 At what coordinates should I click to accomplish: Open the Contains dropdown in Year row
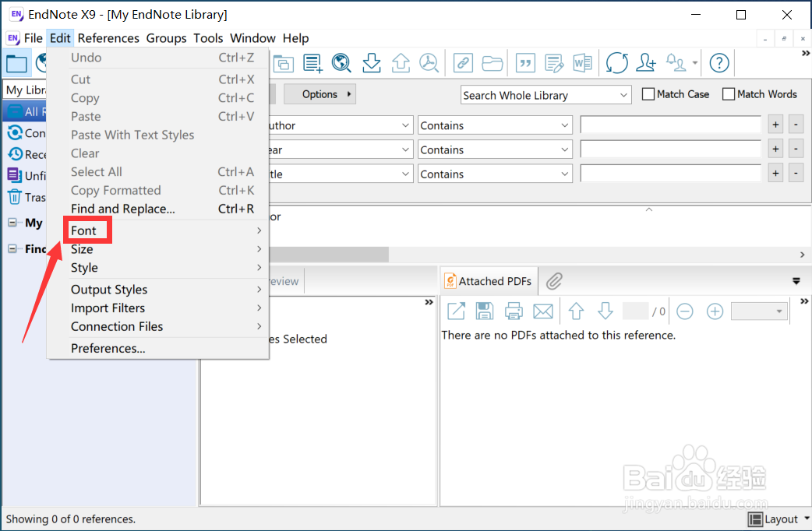[x=495, y=149]
